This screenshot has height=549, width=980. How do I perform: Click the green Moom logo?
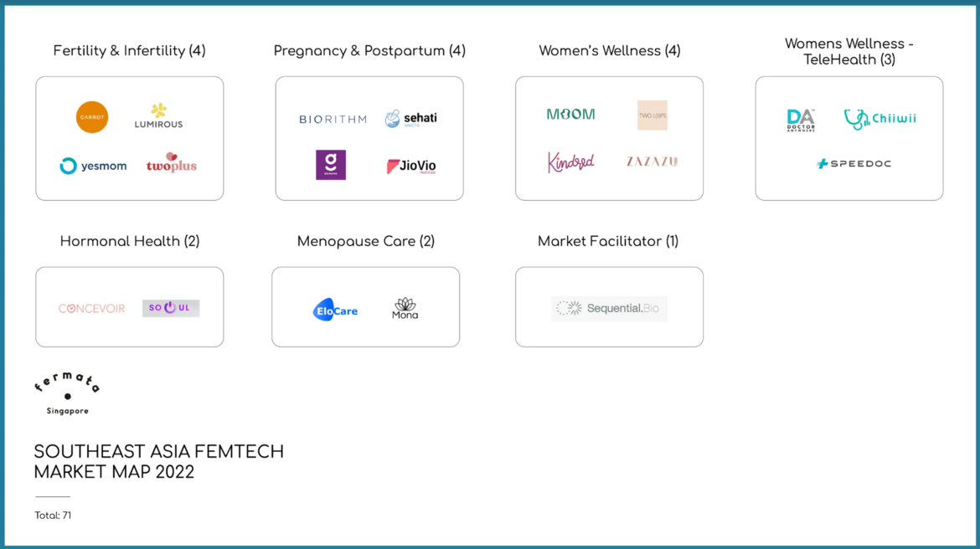pos(570,115)
